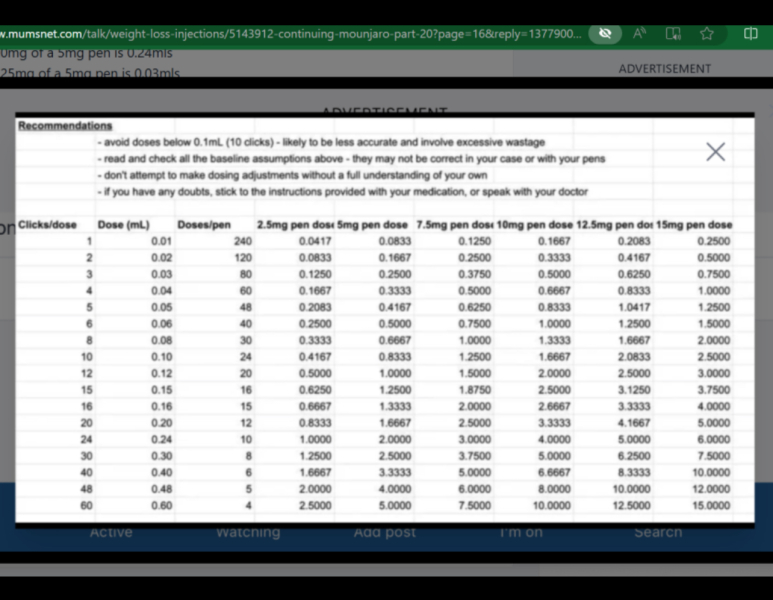Add page to favorites with star icon

pos(707,33)
